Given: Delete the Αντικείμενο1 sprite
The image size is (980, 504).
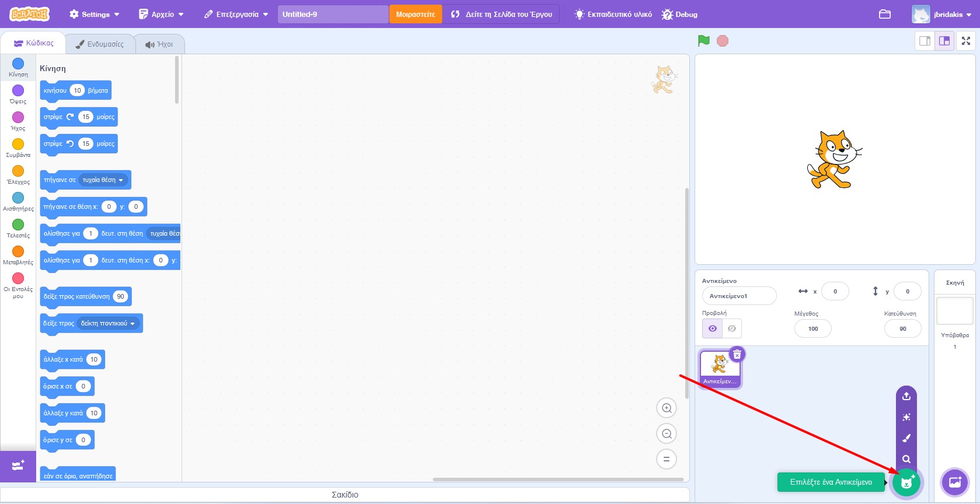Looking at the screenshot, I should [x=737, y=355].
